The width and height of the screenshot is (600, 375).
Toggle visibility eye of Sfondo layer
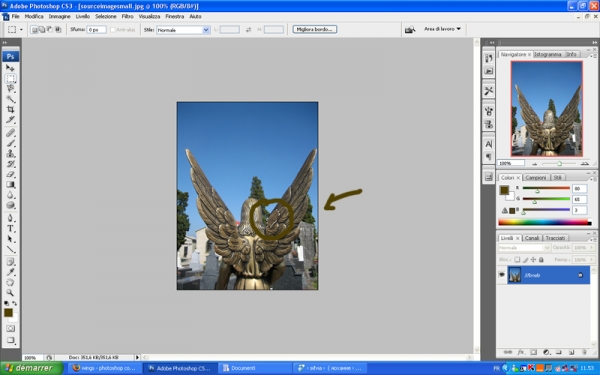502,275
